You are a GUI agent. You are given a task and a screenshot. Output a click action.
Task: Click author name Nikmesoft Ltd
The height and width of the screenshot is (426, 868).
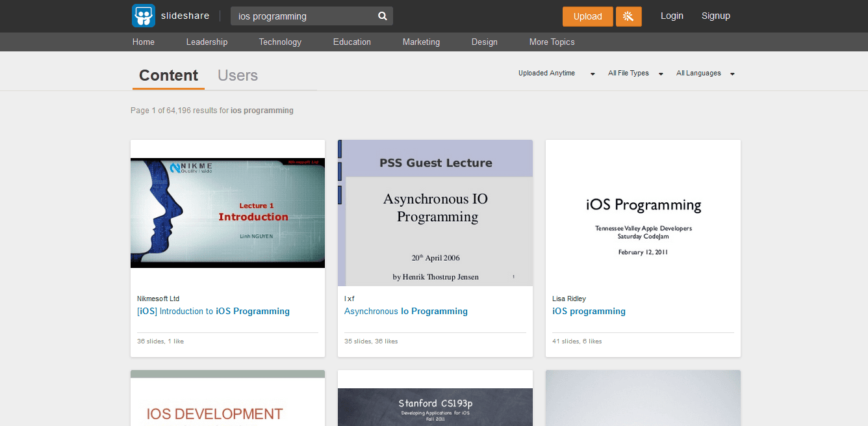[158, 299]
